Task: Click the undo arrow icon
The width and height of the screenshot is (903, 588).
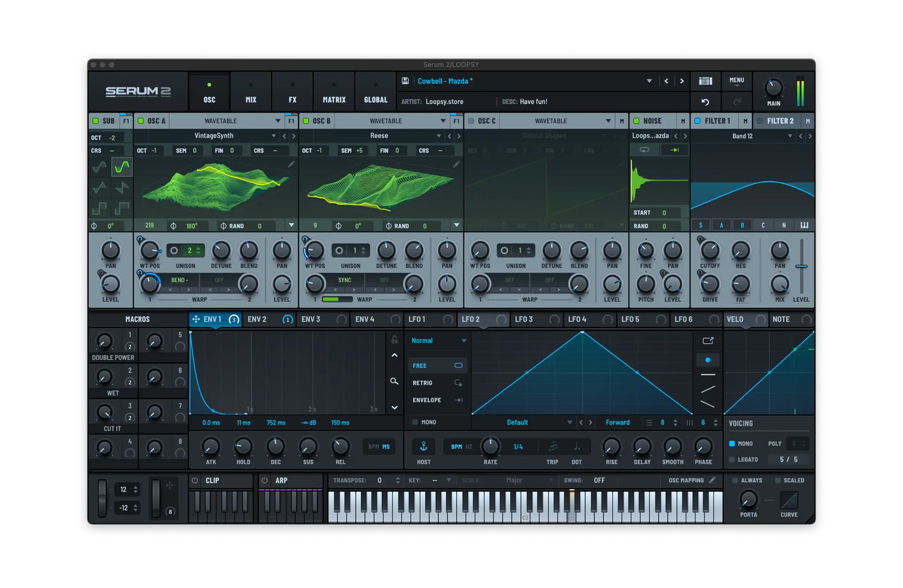Action: pyautogui.click(x=706, y=102)
